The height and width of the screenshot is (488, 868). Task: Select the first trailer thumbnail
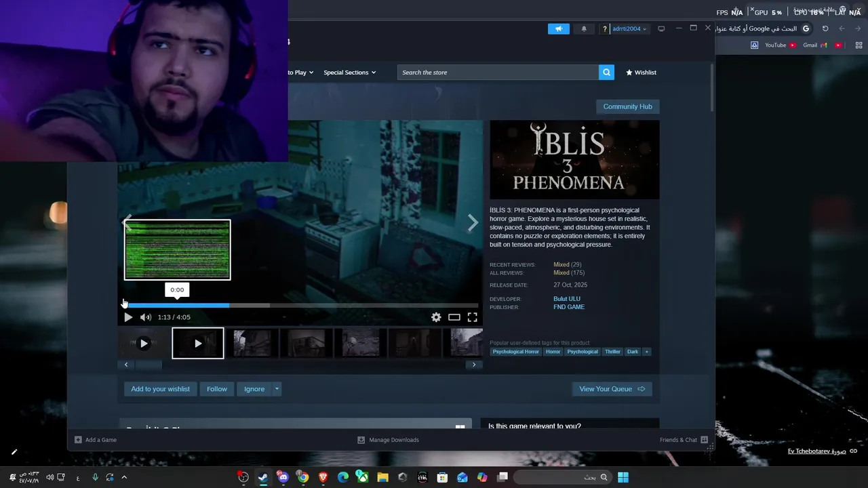click(x=144, y=344)
